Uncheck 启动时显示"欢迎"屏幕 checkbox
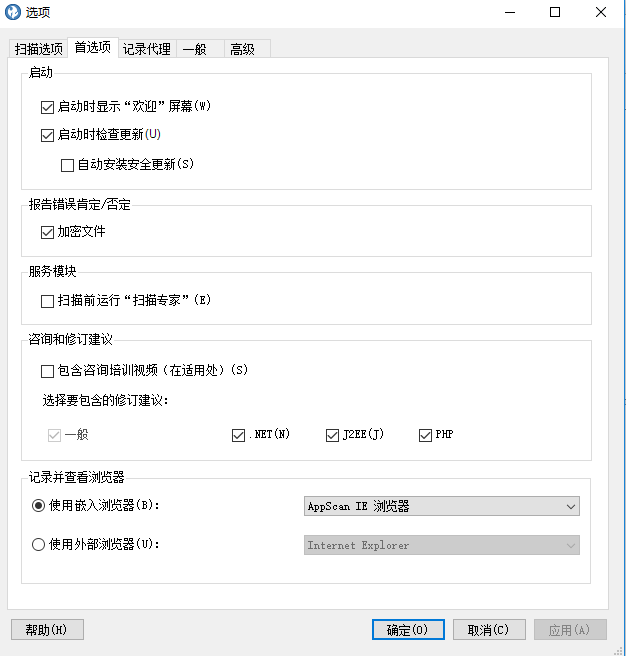Viewport: 626px width, 656px height. pyautogui.click(x=47, y=107)
